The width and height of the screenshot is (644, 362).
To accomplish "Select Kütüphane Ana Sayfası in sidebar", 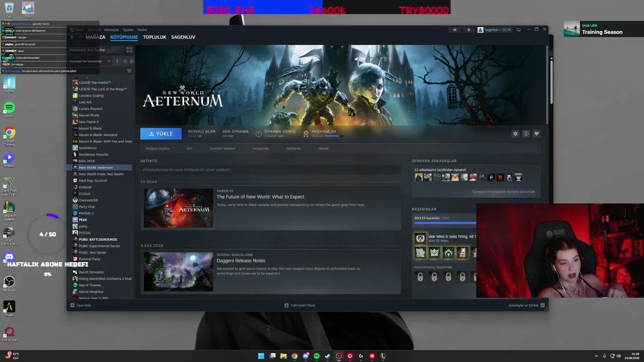I will click(95, 50).
